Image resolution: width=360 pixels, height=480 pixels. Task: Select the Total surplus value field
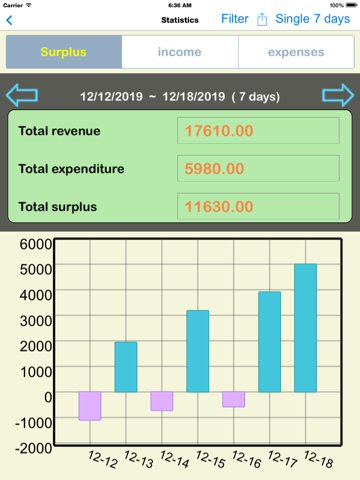pos(258,206)
